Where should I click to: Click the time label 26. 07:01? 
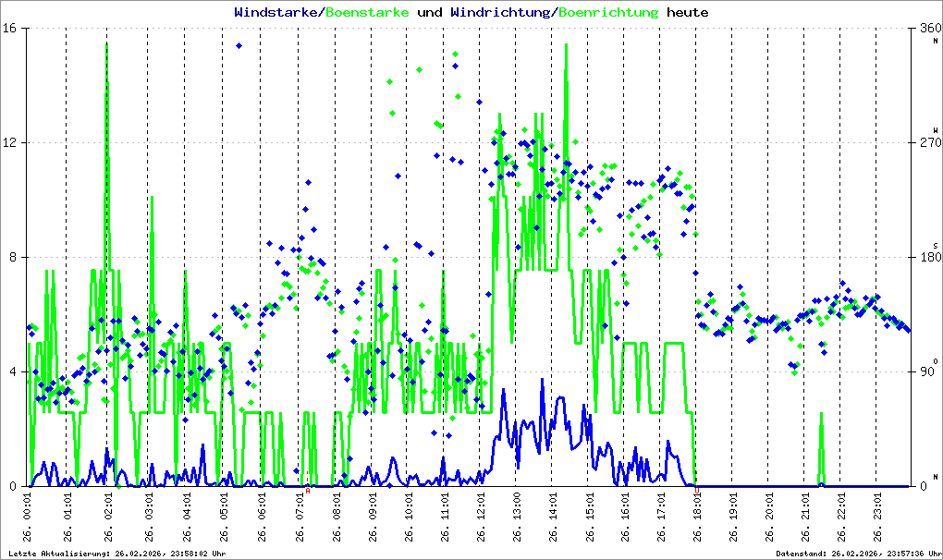tap(300, 517)
